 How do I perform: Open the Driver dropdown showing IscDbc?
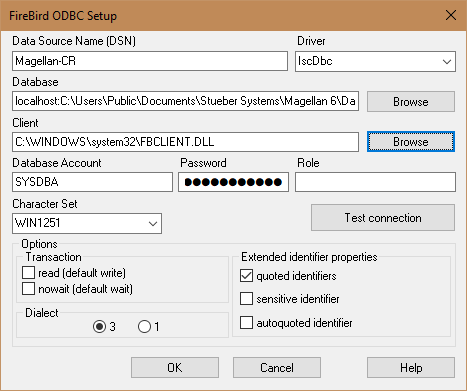click(375, 61)
